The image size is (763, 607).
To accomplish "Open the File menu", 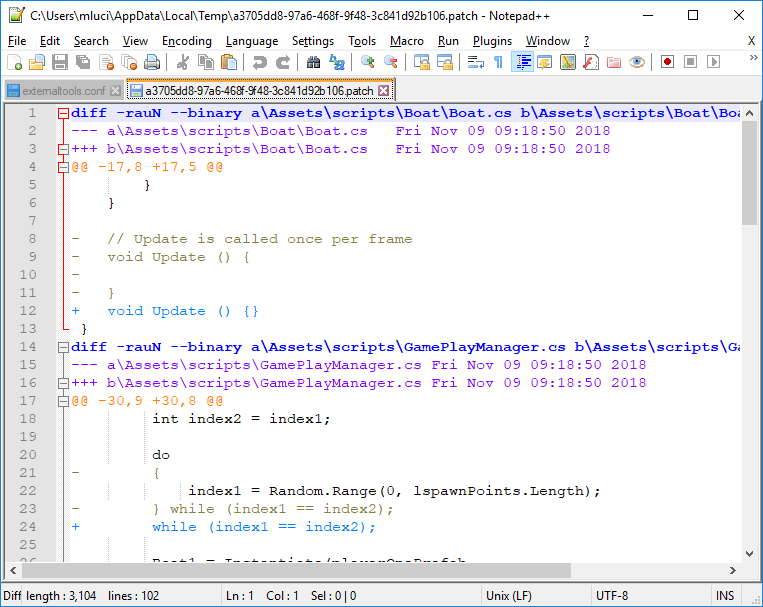I will pos(17,41).
